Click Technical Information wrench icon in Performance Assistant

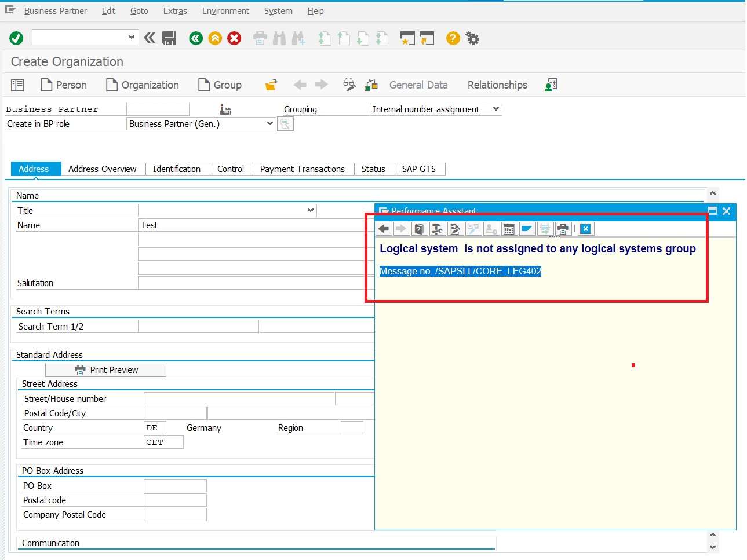437,229
